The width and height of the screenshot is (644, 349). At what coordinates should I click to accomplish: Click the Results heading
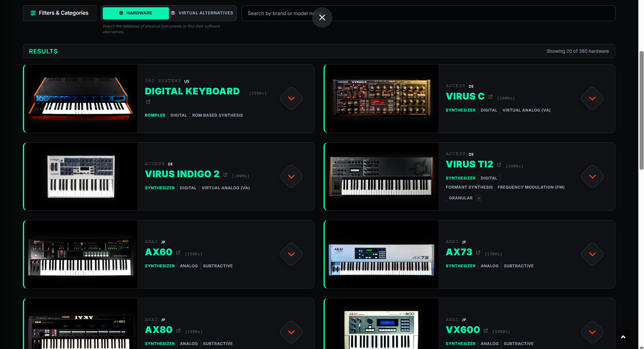click(43, 51)
